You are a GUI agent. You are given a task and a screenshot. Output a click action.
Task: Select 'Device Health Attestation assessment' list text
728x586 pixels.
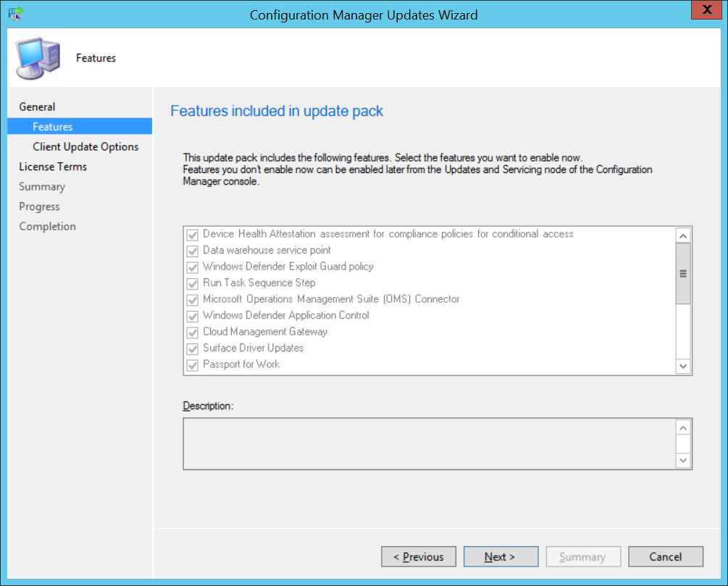pyautogui.click(x=388, y=234)
